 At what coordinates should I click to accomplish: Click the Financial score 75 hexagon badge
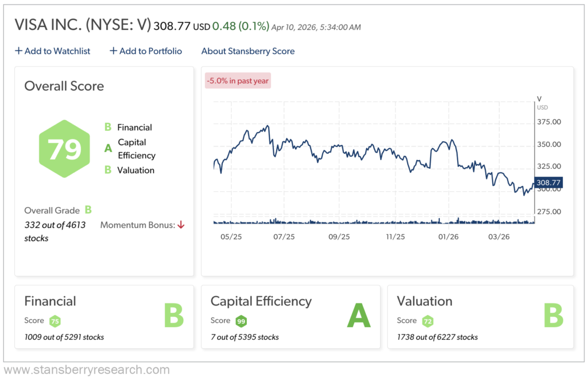click(55, 321)
